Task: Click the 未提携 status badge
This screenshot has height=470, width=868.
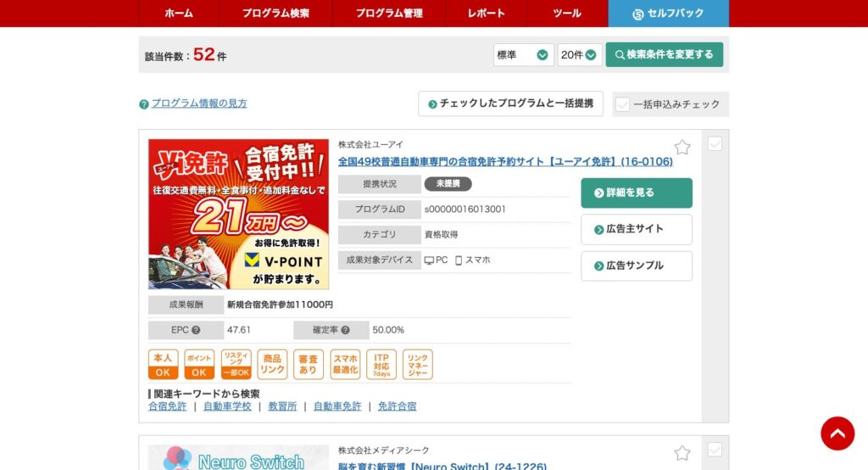Action: point(448,184)
